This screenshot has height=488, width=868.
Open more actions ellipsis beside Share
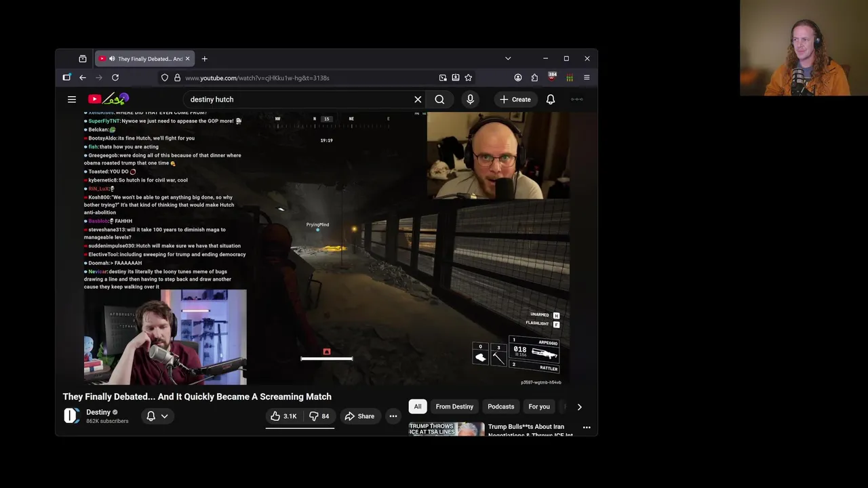(x=393, y=416)
